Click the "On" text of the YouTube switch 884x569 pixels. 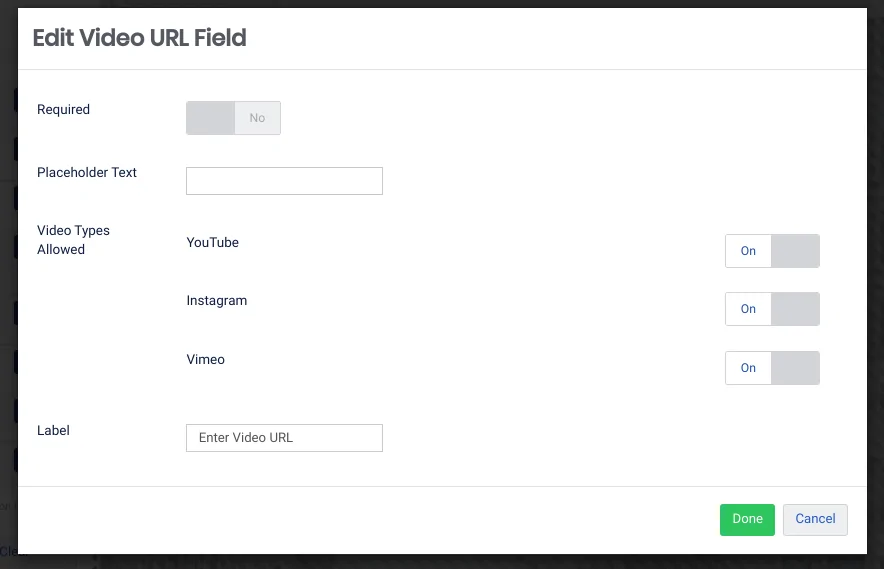click(748, 251)
